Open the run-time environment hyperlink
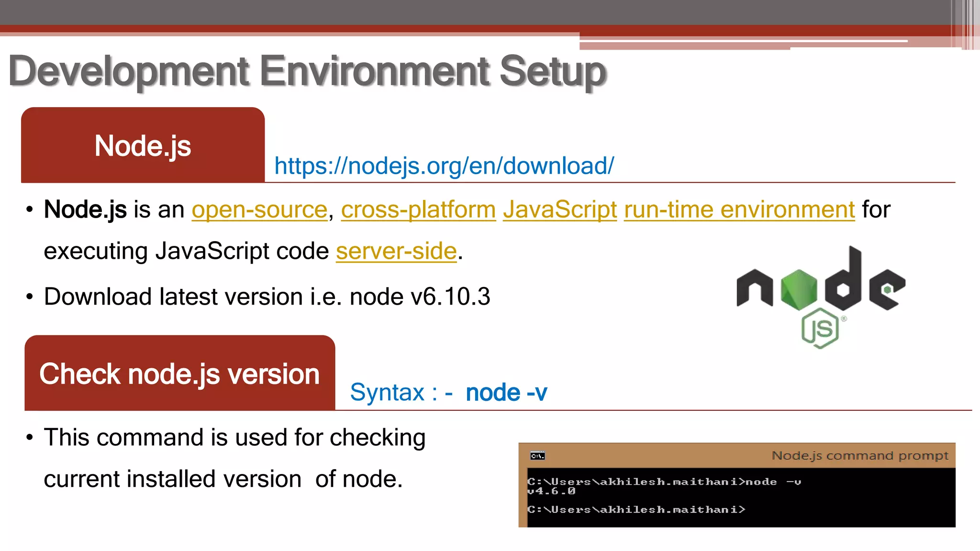Viewport: 980px width, 551px height. [739, 209]
